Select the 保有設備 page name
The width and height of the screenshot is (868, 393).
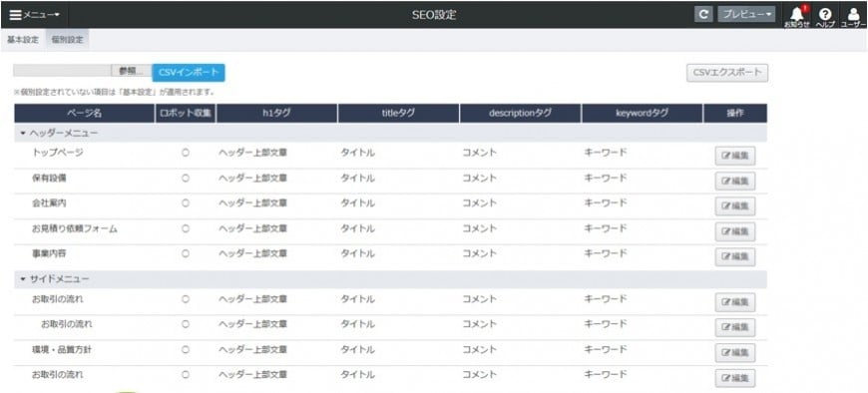(49, 179)
